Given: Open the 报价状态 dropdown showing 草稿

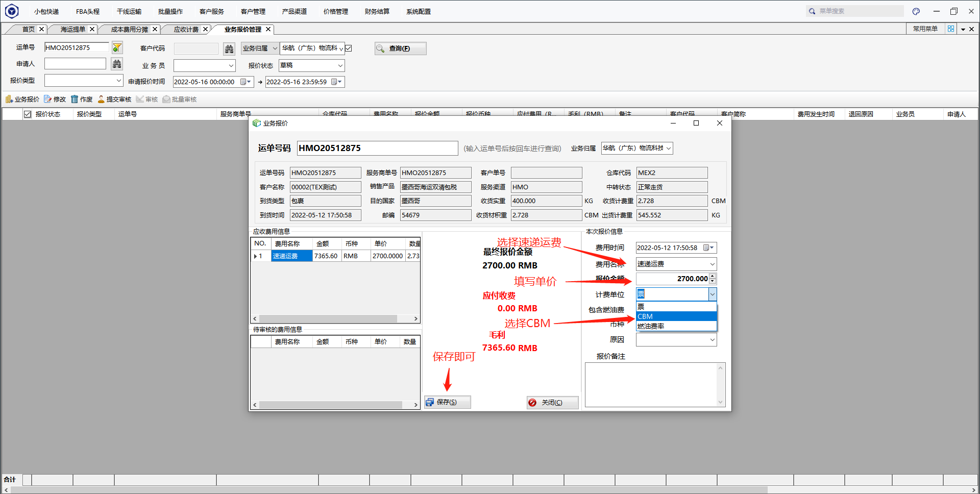Looking at the screenshot, I should (x=340, y=65).
